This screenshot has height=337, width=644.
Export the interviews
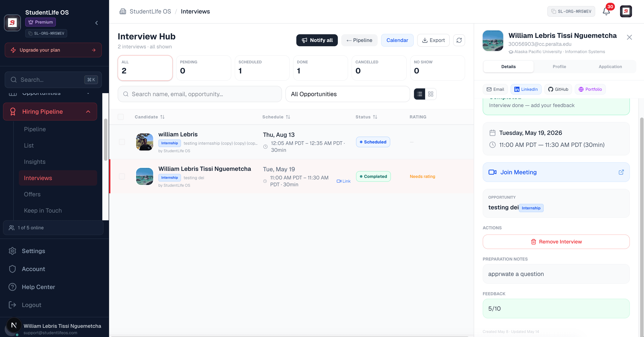pos(433,40)
